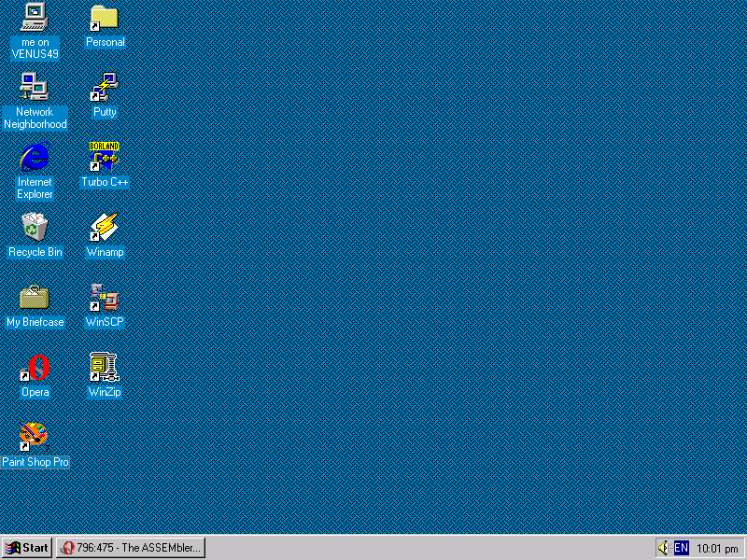Click the 'WinZip' label text

click(105, 392)
